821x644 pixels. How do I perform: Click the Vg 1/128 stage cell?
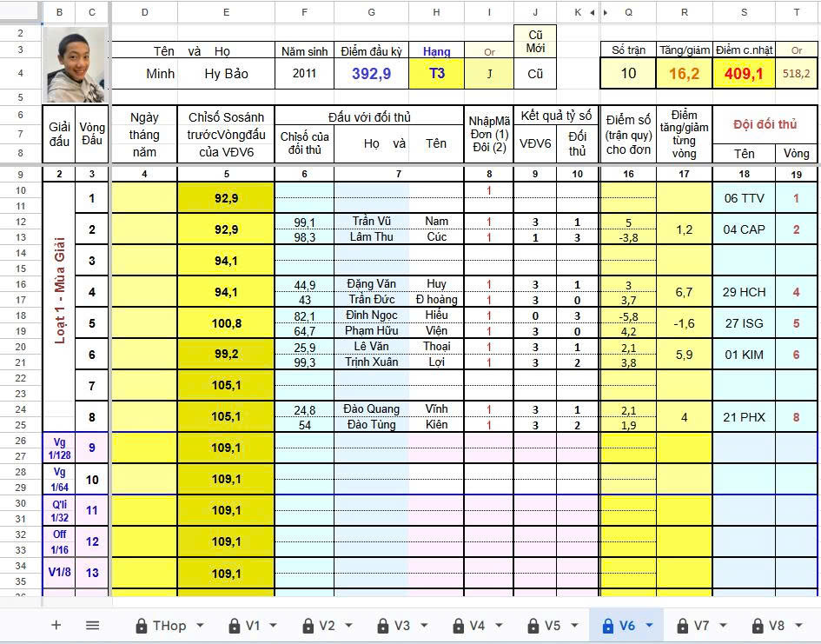click(x=59, y=448)
